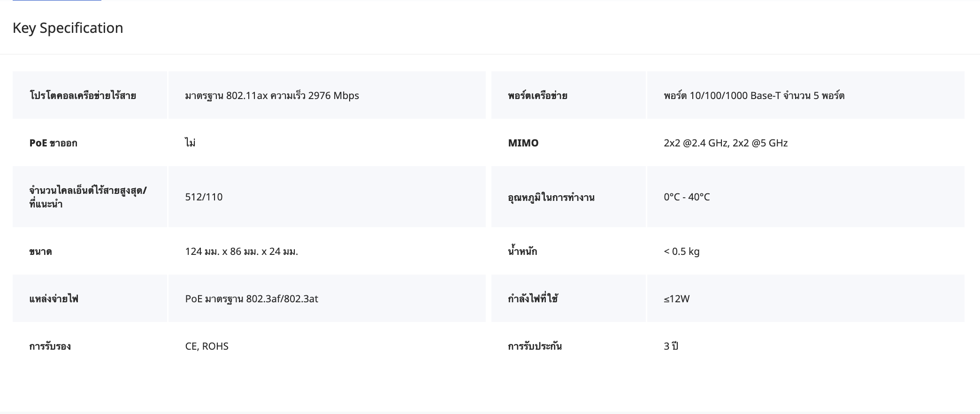
Task: Click the "ไม่" PoE output value
Action: pyautogui.click(x=190, y=143)
